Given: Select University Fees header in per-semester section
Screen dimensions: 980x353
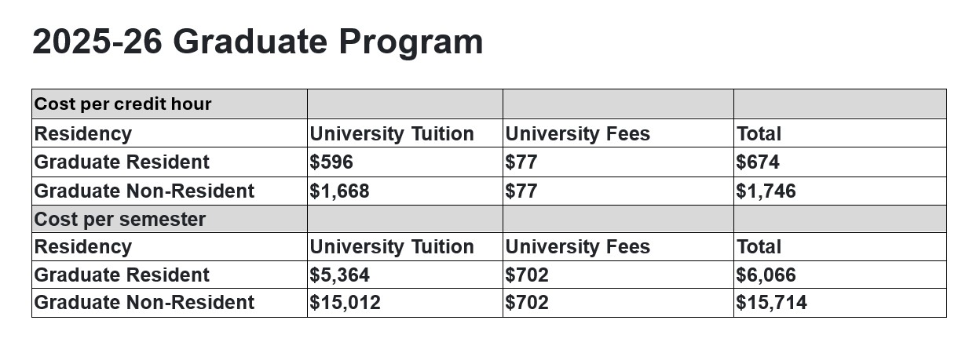Looking at the screenshot, I should click(x=577, y=247).
